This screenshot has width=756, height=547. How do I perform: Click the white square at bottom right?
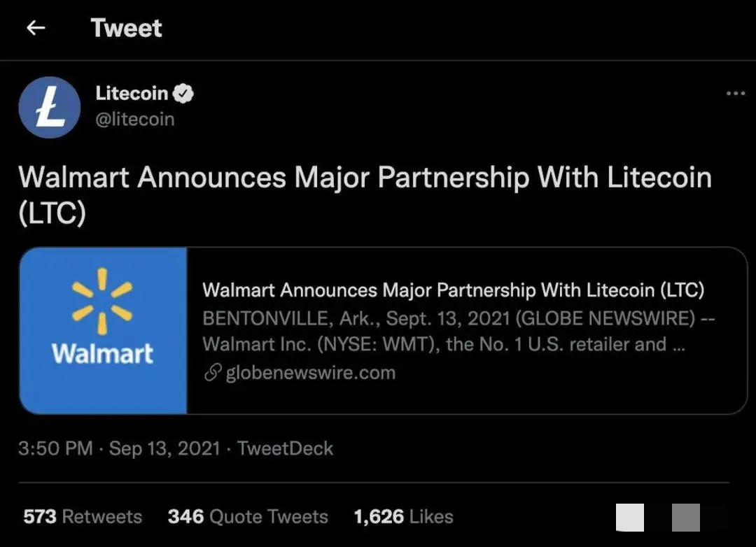click(629, 518)
